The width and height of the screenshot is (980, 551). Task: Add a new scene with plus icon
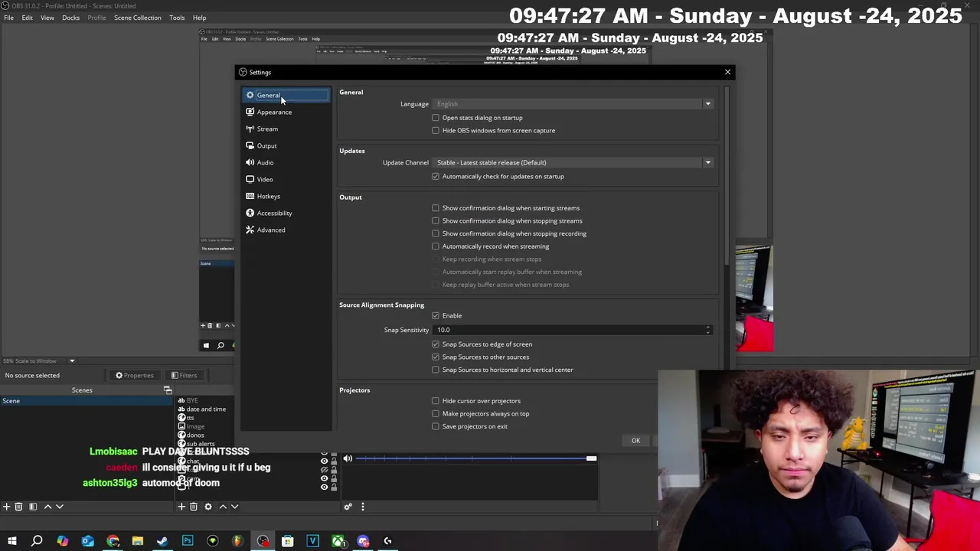(x=6, y=507)
